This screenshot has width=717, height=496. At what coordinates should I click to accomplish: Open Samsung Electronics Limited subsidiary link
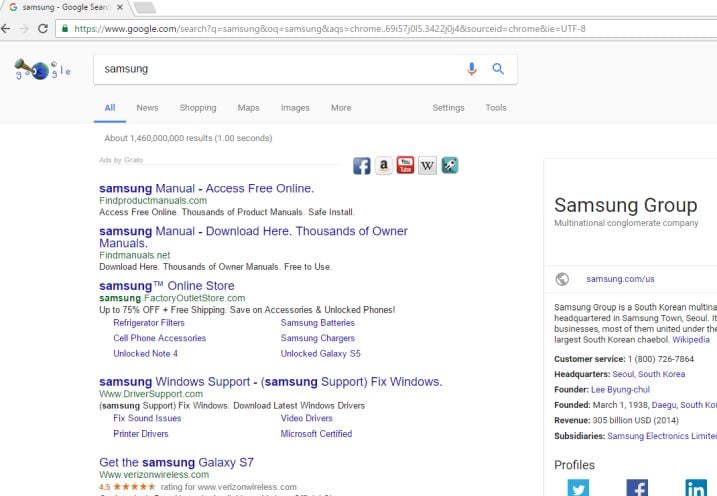click(x=662, y=436)
